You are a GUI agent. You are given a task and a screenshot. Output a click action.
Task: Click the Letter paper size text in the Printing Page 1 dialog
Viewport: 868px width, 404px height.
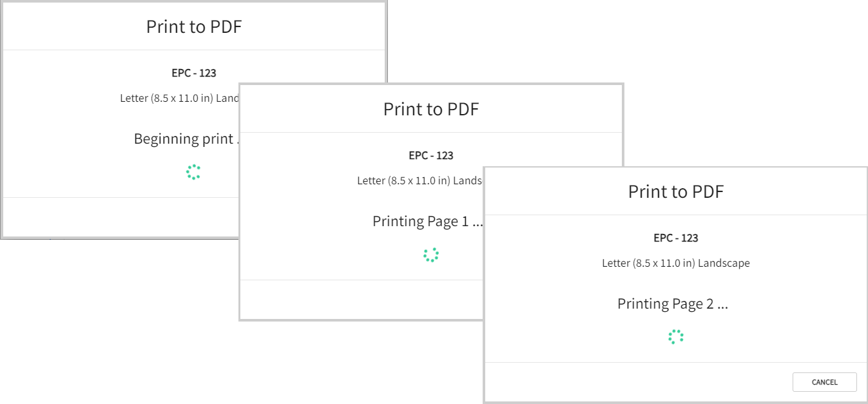click(x=420, y=180)
